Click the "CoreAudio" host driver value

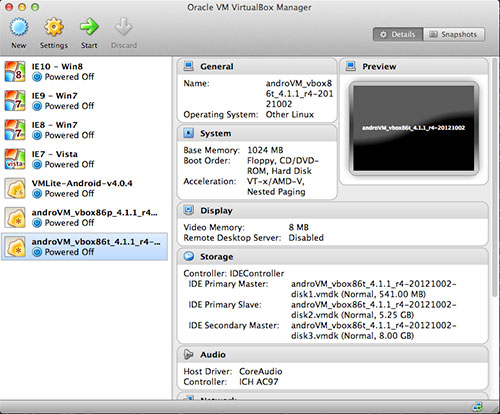tap(261, 371)
